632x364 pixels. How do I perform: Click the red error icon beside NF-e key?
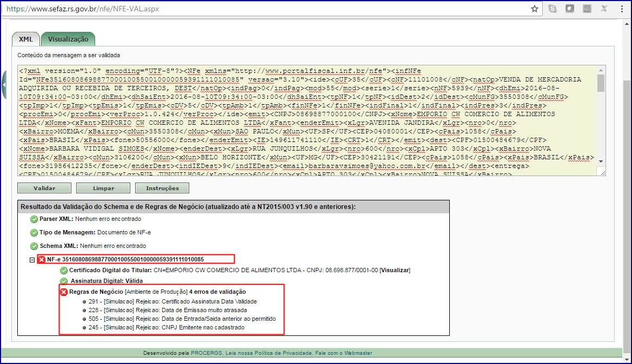(x=42, y=259)
